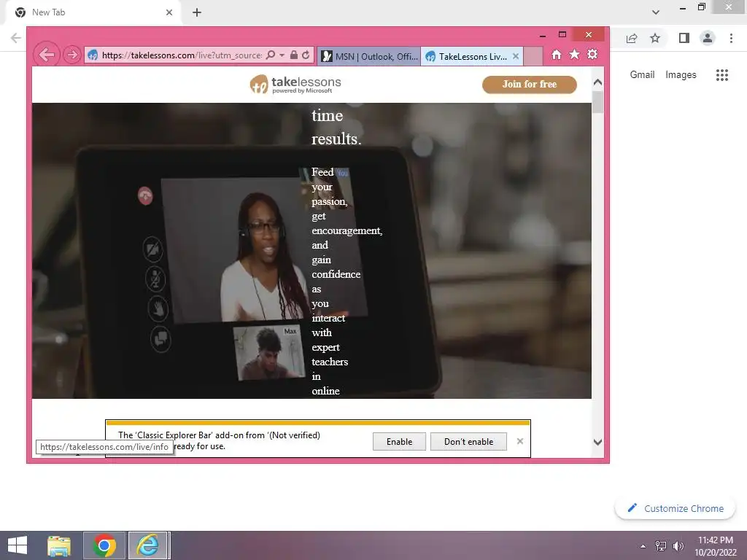Open the address bar autocomplete dropdown arrow
The height and width of the screenshot is (560, 747).
tap(282, 55)
